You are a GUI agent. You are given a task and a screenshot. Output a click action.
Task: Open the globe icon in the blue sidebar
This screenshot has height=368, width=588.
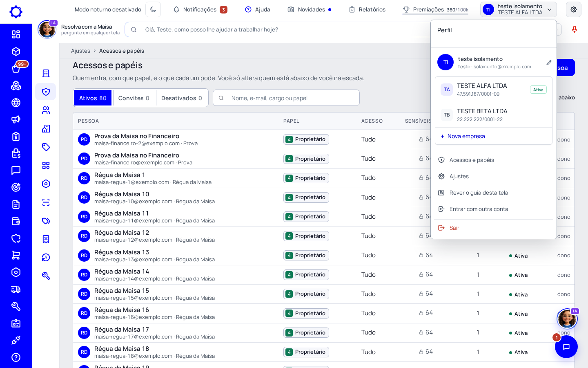[16, 103]
